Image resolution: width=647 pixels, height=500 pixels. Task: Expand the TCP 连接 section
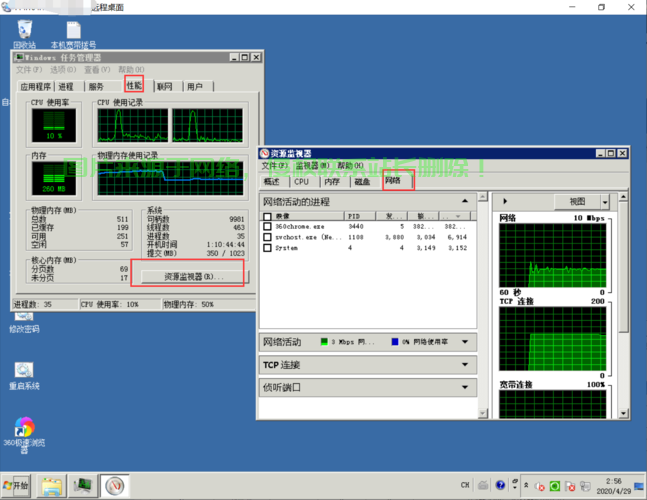click(465, 365)
